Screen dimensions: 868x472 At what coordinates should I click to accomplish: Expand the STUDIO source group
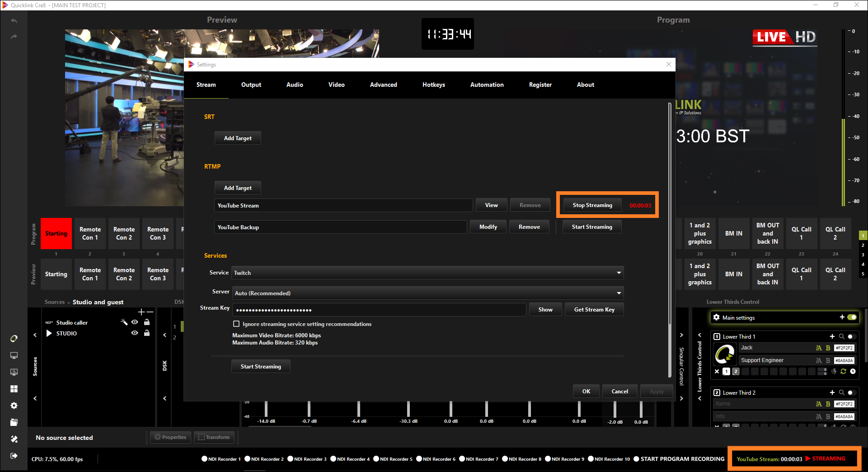click(49, 333)
